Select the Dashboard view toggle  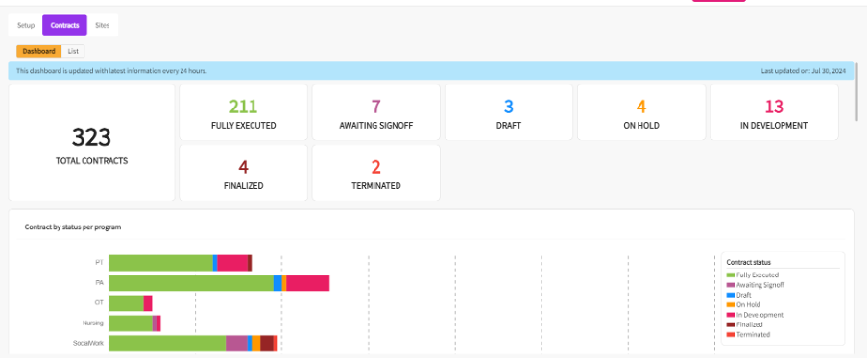tap(38, 51)
